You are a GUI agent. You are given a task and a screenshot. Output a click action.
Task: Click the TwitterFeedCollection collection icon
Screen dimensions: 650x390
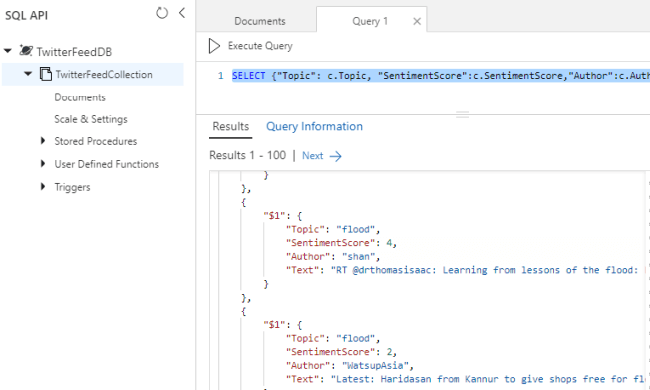(x=46, y=74)
